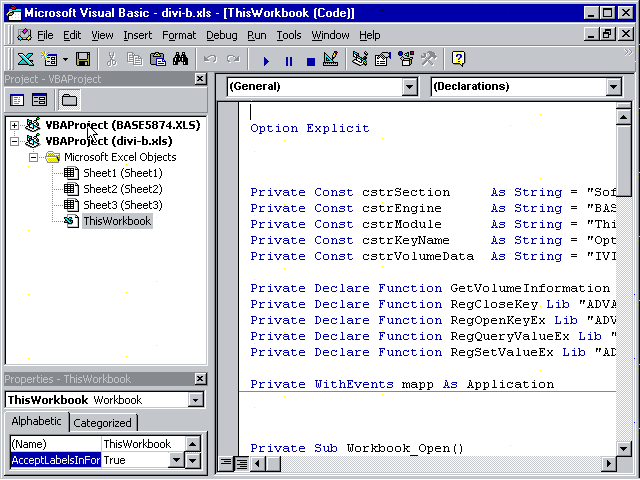Viewport: 640px width, 480px height.
Task: Close the Project - VBAProject panel
Action: [200, 79]
